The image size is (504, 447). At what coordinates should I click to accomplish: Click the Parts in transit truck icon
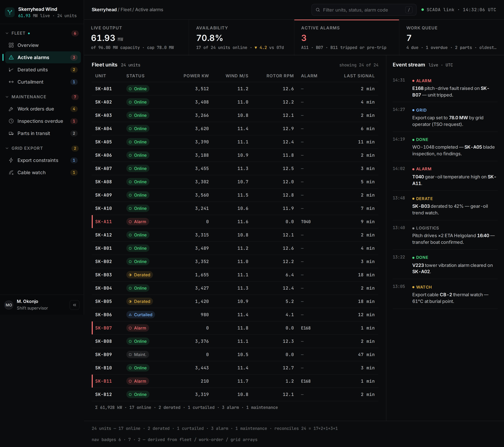coord(11,133)
